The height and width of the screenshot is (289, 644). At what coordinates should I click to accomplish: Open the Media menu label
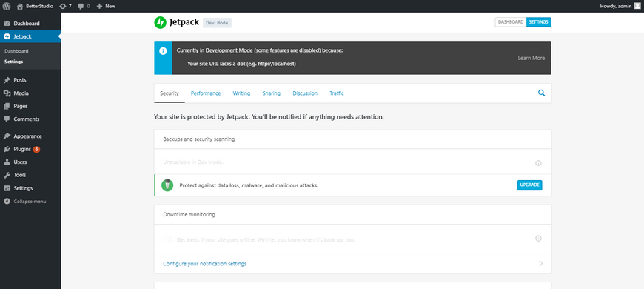coord(21,93)
